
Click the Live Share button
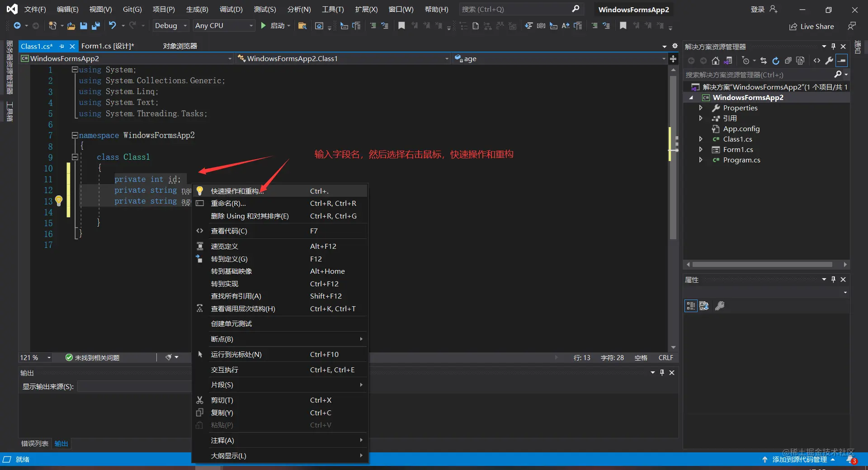tap(811, 26)
